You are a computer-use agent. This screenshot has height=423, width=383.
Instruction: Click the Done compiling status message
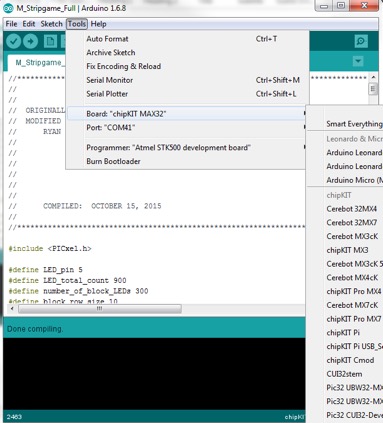(35, 329)
